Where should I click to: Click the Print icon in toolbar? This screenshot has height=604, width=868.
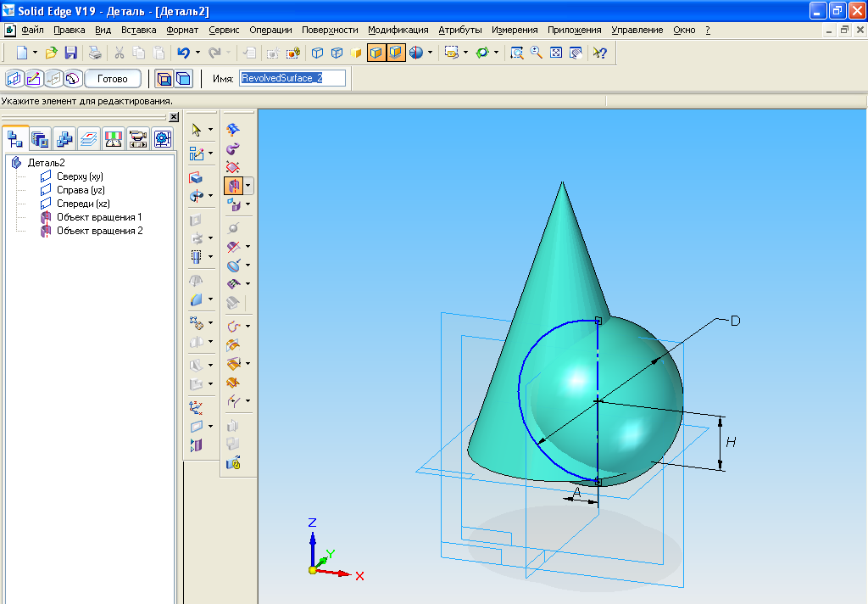click(96, 53)
